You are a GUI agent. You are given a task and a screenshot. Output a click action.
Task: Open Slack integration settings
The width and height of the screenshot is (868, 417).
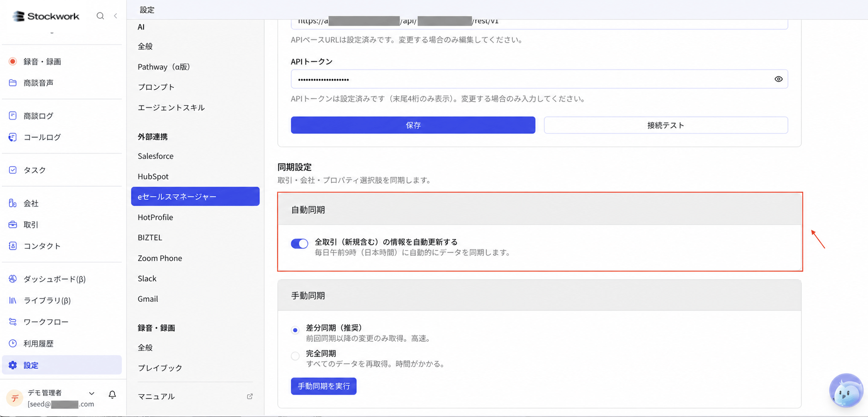coord(147,278)
